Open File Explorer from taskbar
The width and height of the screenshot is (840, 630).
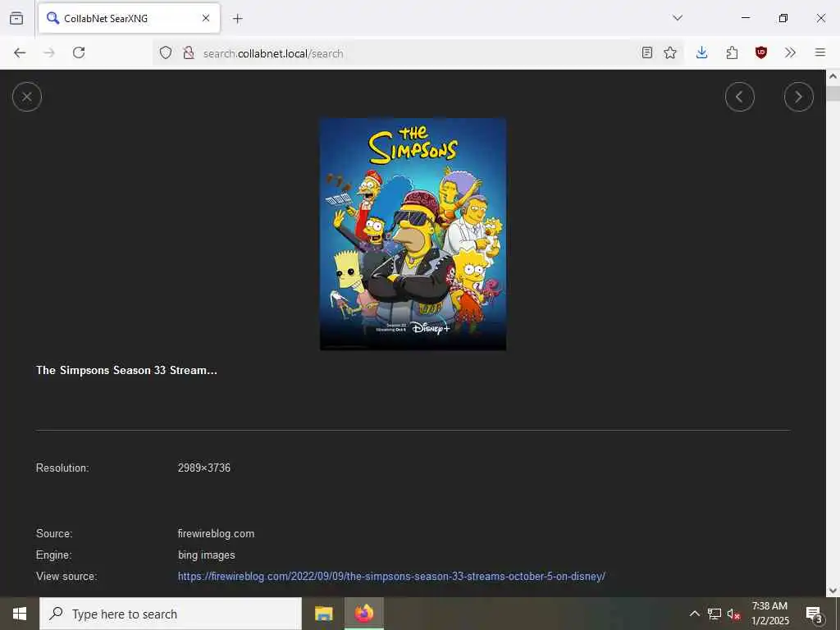[323, 614]
